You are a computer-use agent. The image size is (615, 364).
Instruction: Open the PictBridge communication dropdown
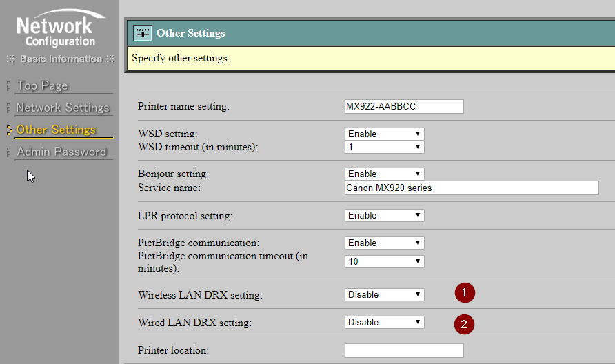[385, 243]
